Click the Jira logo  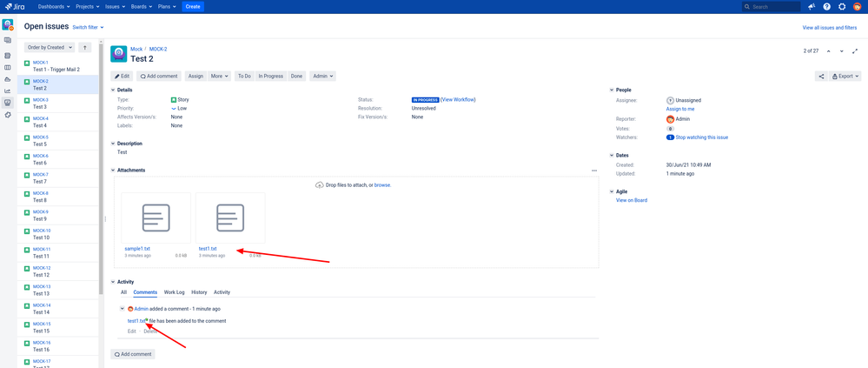[x=15, y=7]
